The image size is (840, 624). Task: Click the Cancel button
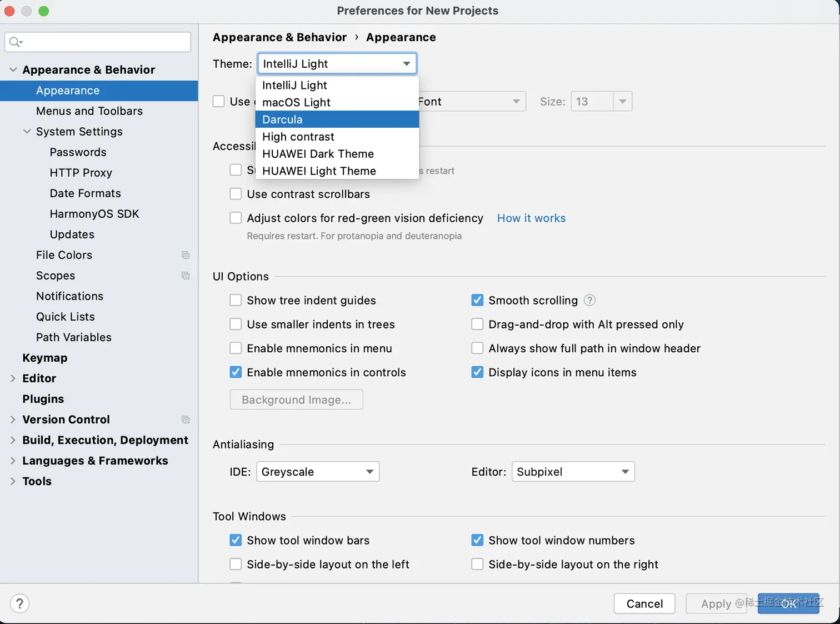(644, 603)
